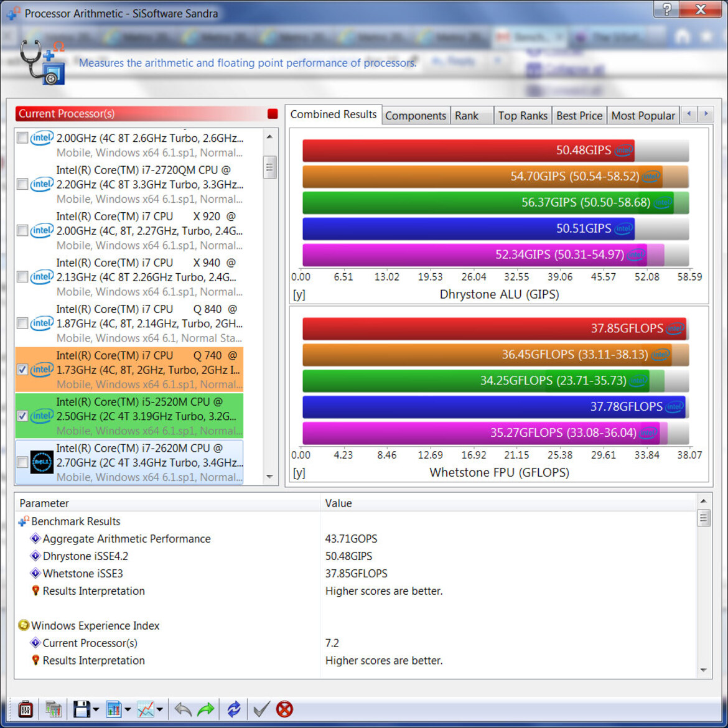
Task: Tick the checkbox for 2.00GHz 2.6GHz Turbo processor
Action: click(x=22, y=138)
